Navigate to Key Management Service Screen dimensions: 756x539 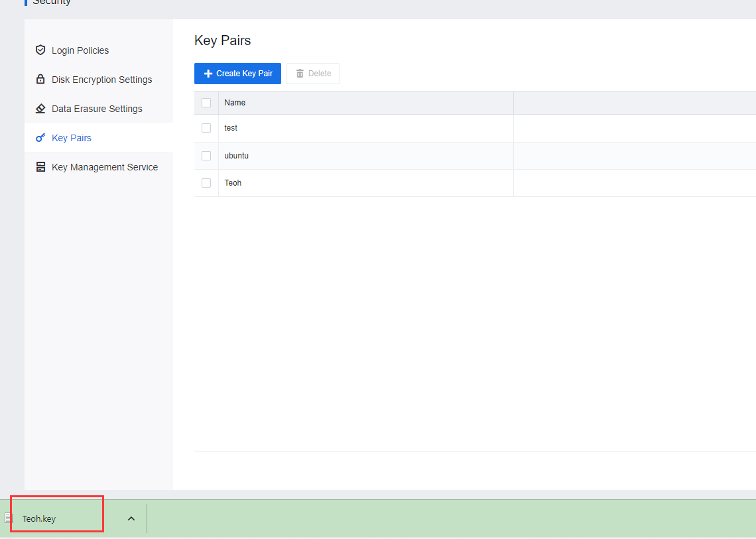(105, 167)
